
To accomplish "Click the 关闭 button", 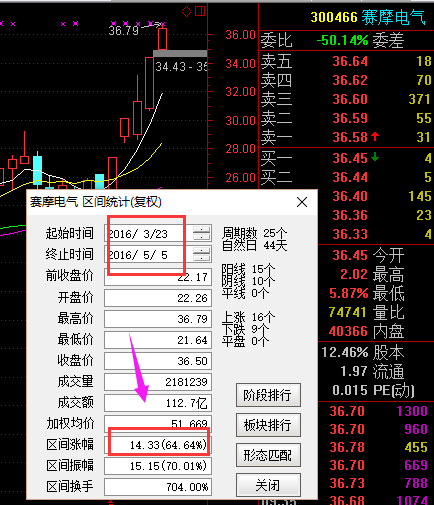I will (268, 485).
